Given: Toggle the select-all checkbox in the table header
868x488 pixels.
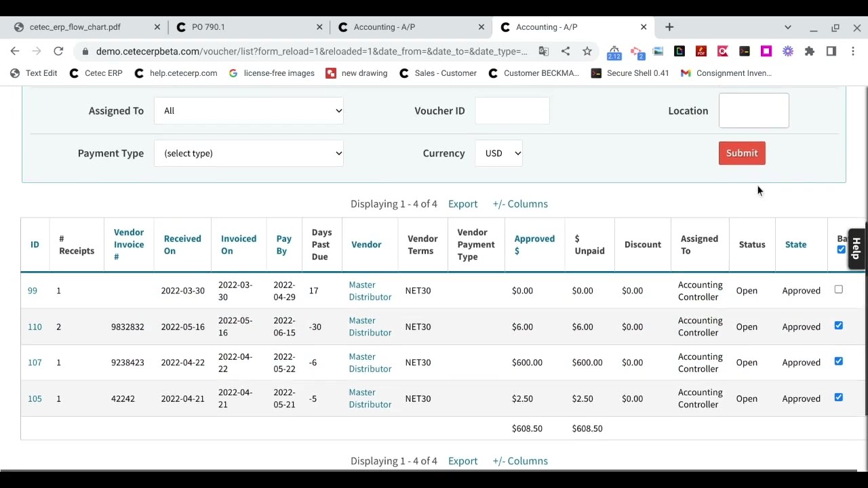Looking at the screenshot, I should [x=841, y=250].
